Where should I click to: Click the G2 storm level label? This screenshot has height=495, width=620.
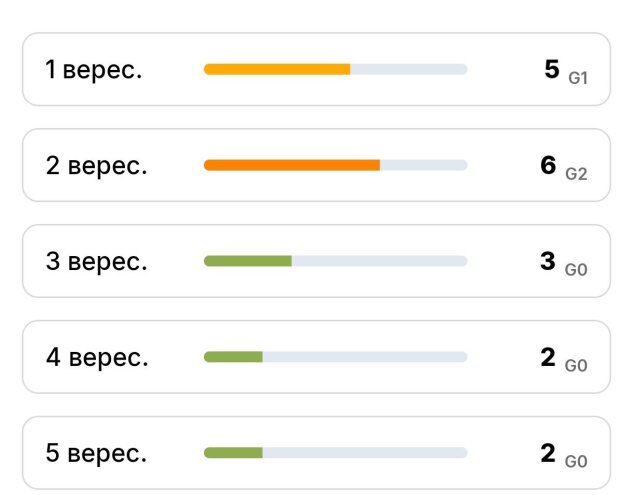(x=576, y=174)
